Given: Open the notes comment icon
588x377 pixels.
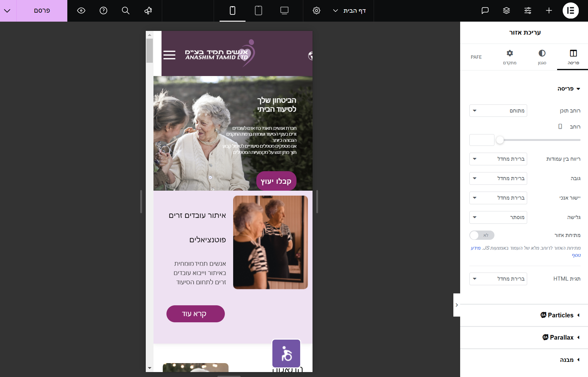Looking at the screenshot, I should pos(485,11).
